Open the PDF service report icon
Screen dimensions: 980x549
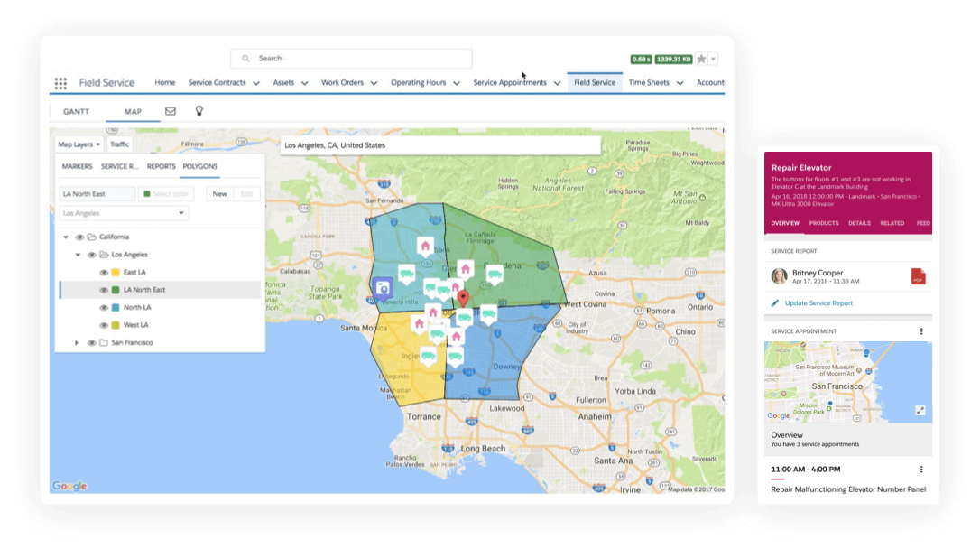918,276
